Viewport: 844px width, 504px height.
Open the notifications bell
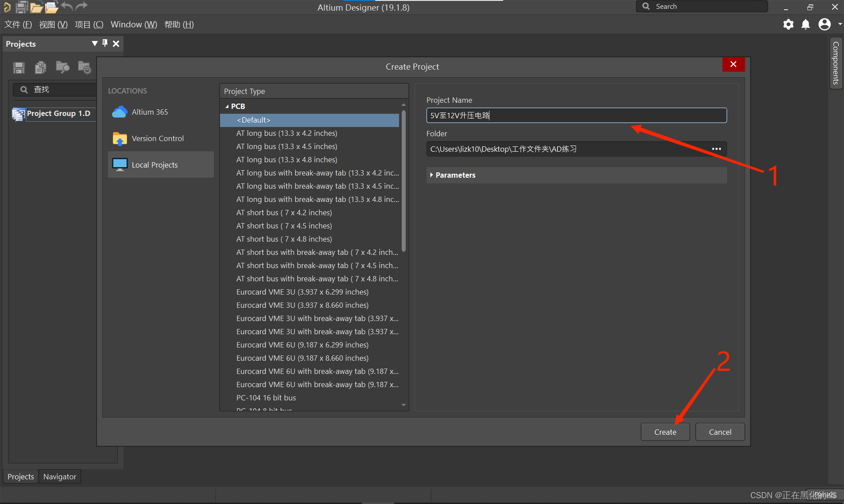[806, 24]
